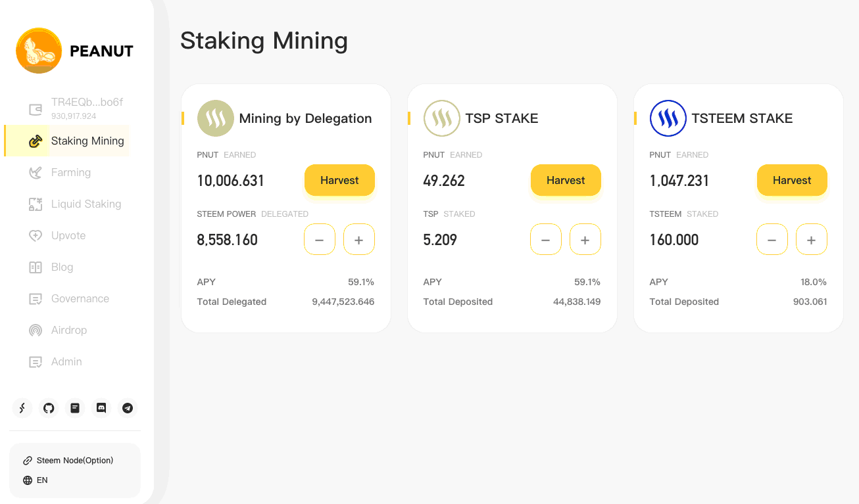This screenshot has height=504, width=859.
Task: Reduce staked TSP with minus button
Action: (546, 240)
